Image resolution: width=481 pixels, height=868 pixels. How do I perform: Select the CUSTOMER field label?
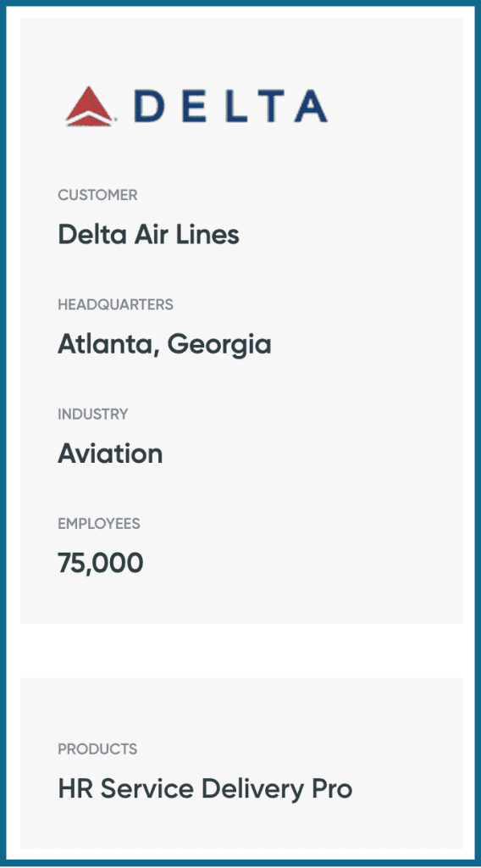(x=98, y=195)
